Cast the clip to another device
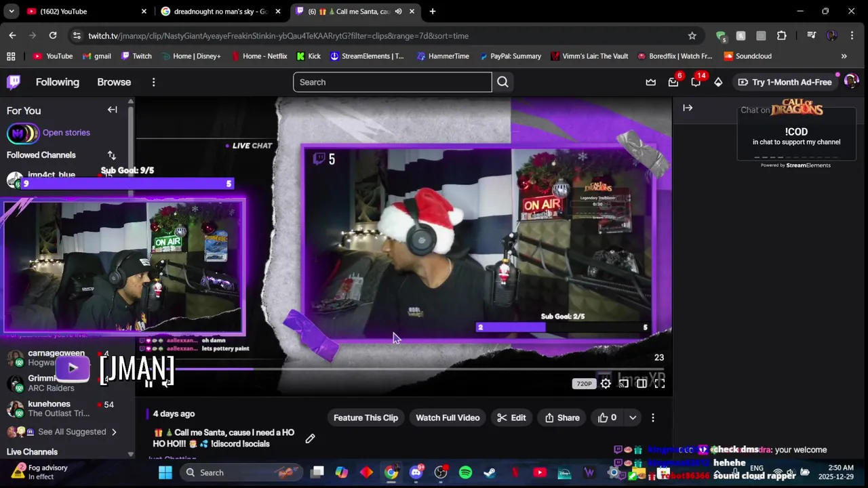This screenshot has height=488, width=868. (x=623, y=384)
